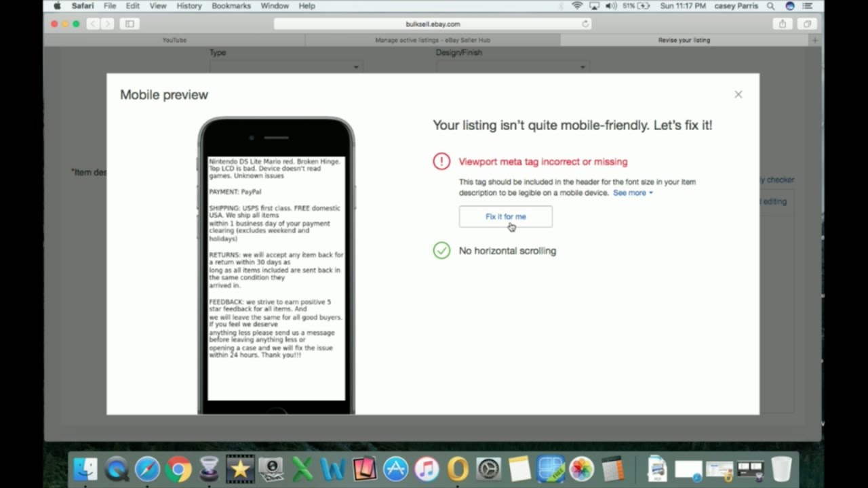Image resolution: width=868 pixels, height=488 pixels.
Task: Click the Fix it for me button
Action: point(506,217)
